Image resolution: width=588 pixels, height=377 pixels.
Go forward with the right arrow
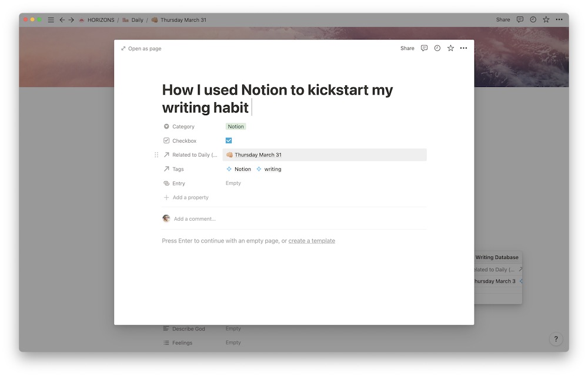pyautogui.click(x=71, y=20)
